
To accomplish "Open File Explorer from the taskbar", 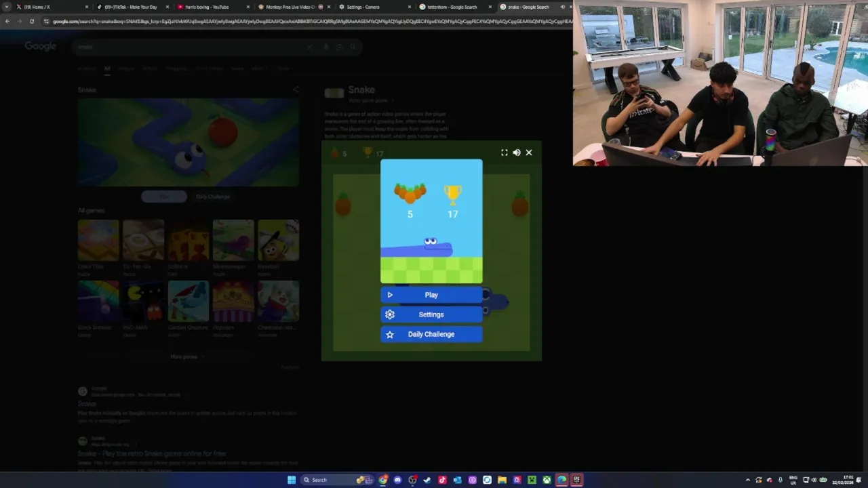I will click(502, 480).
